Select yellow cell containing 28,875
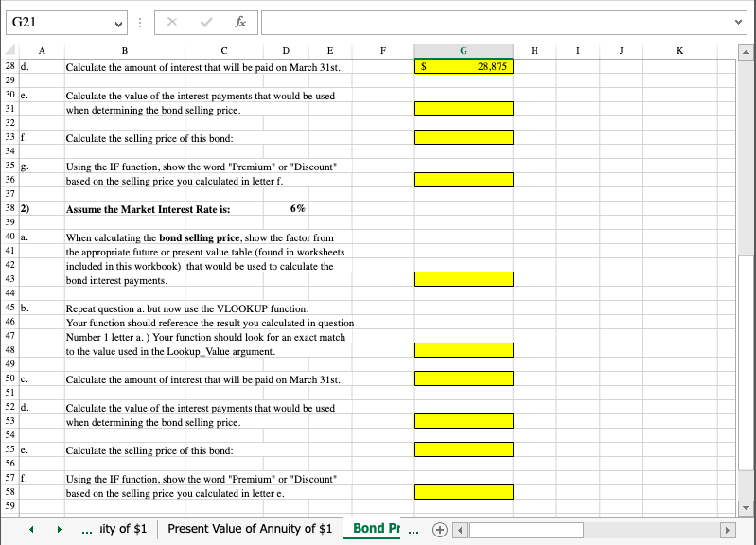This screenshot has width=756, height=545. pyautogui.click(x=464, y=66)
